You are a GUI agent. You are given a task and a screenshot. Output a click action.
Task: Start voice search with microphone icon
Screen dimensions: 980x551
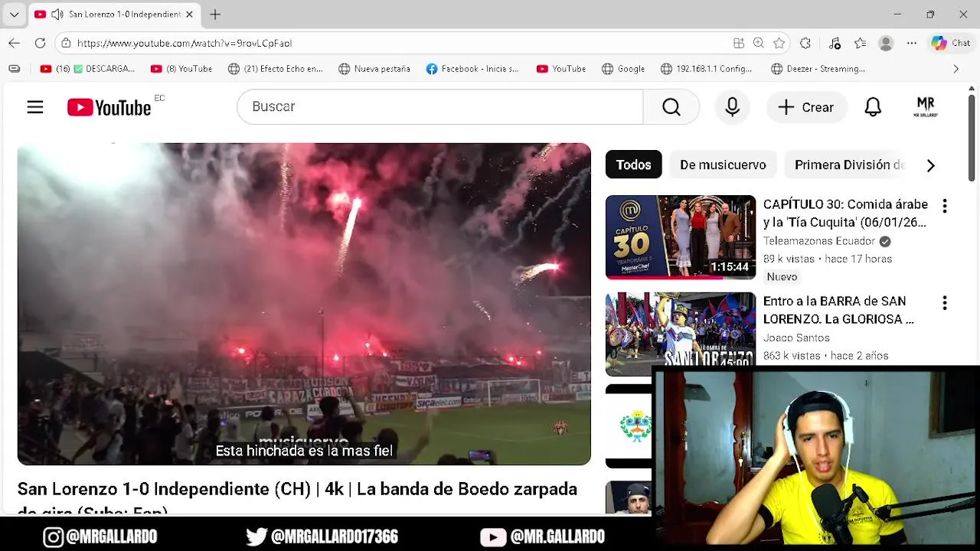(732, 107)
